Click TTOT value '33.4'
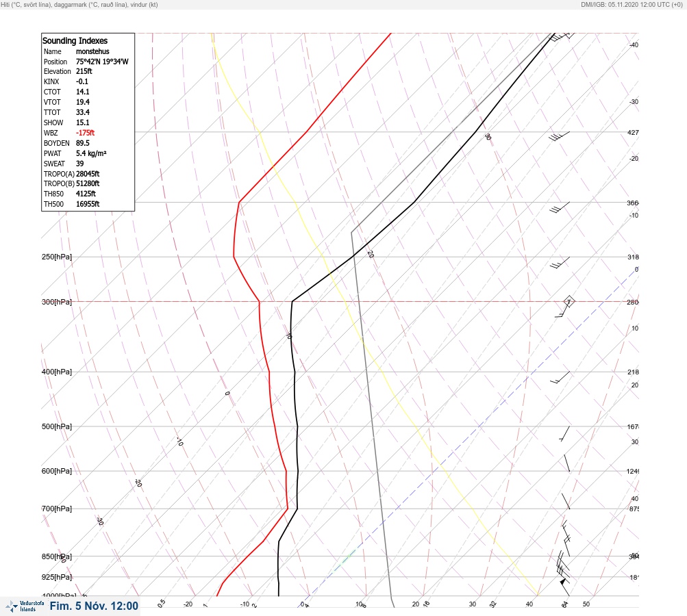 (82, 112)
